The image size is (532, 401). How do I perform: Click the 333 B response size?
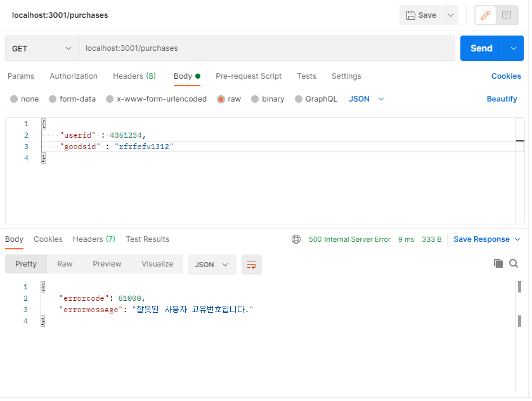coord(432,240)
